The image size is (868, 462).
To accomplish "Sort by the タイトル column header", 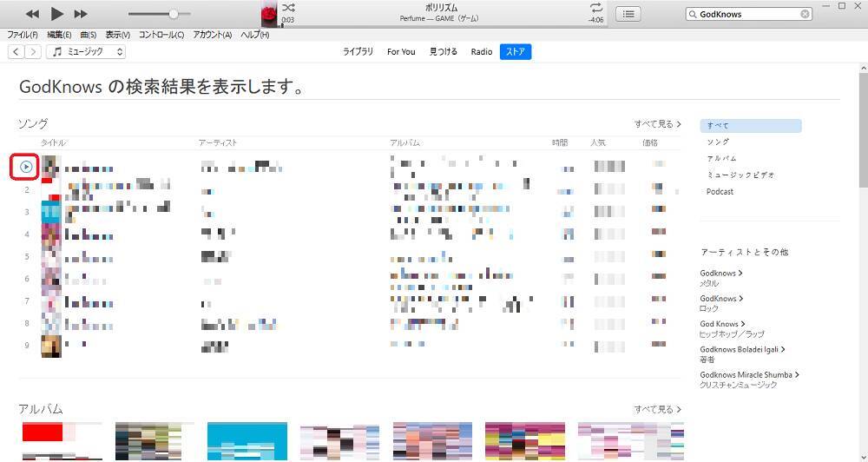I will click(53, 143).
